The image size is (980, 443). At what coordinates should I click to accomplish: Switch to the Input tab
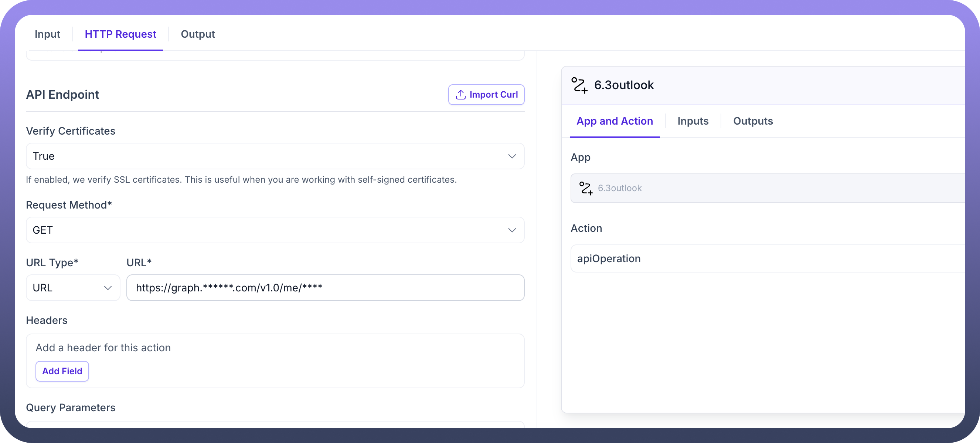(x=47, y=34)
